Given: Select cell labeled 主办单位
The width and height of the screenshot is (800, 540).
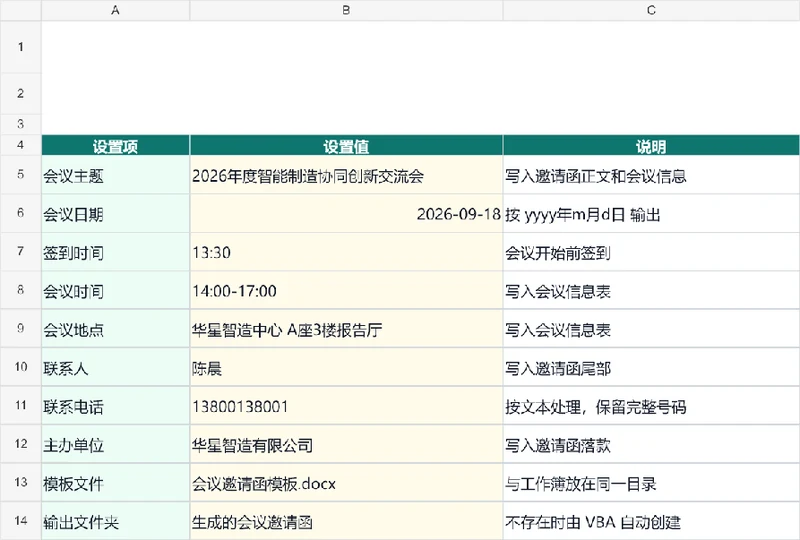Looking at the screenshot, I should (115, 444).
